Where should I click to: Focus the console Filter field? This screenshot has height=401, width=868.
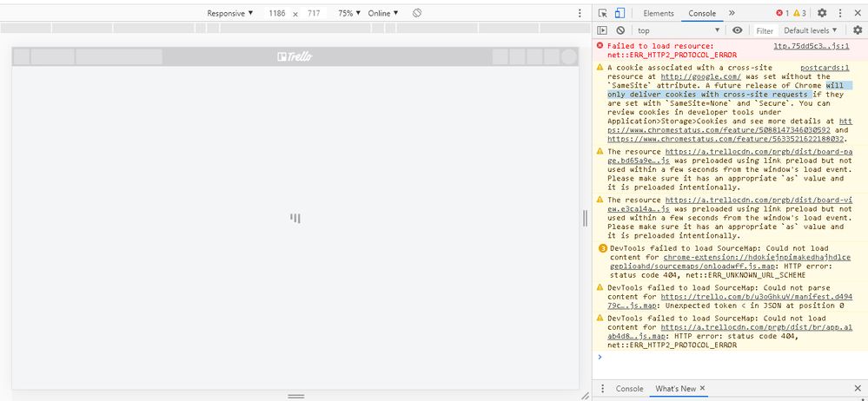tap(765, 31)
